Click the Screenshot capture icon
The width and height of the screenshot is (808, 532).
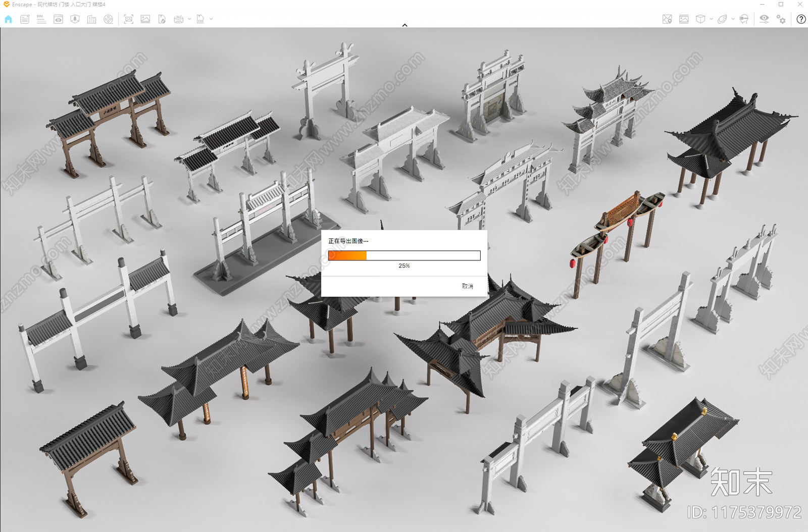point(128,19)
